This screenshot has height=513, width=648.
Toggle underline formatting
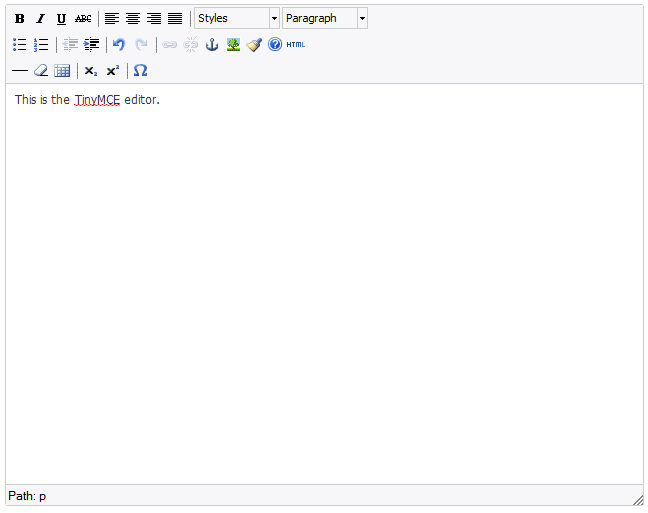[61, 19]
